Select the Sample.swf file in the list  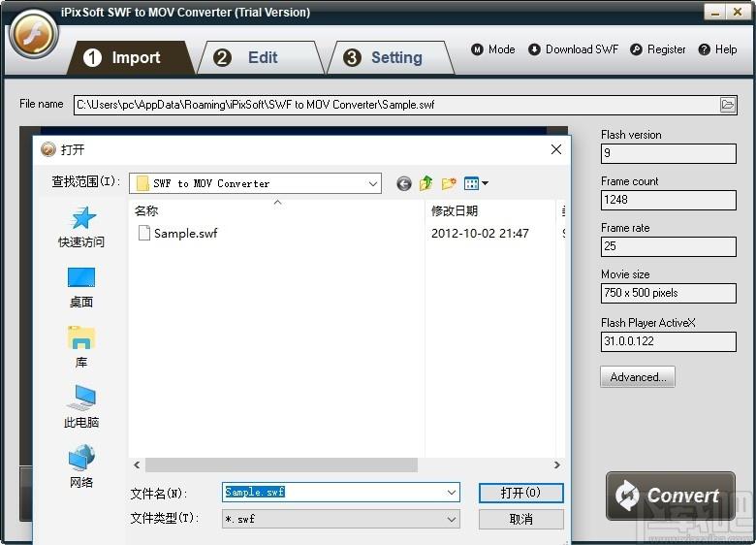click(x=177, y=234)
